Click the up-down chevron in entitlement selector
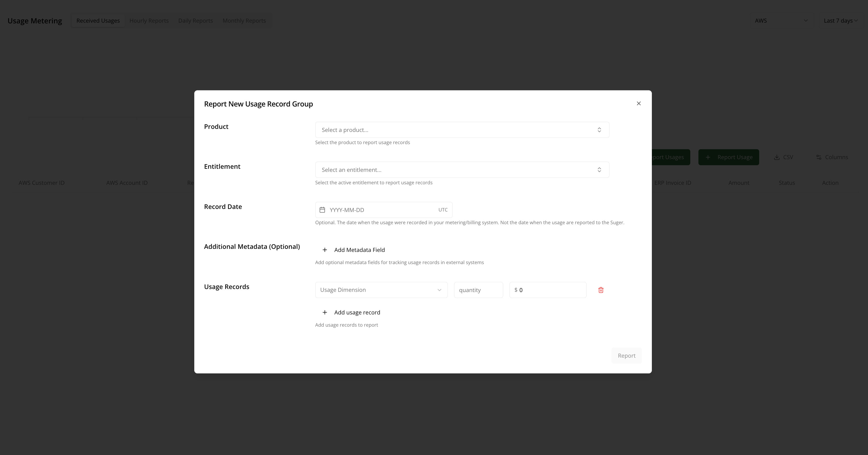Image resolution: width=868 pixels, height=455 pixels. 599,170
